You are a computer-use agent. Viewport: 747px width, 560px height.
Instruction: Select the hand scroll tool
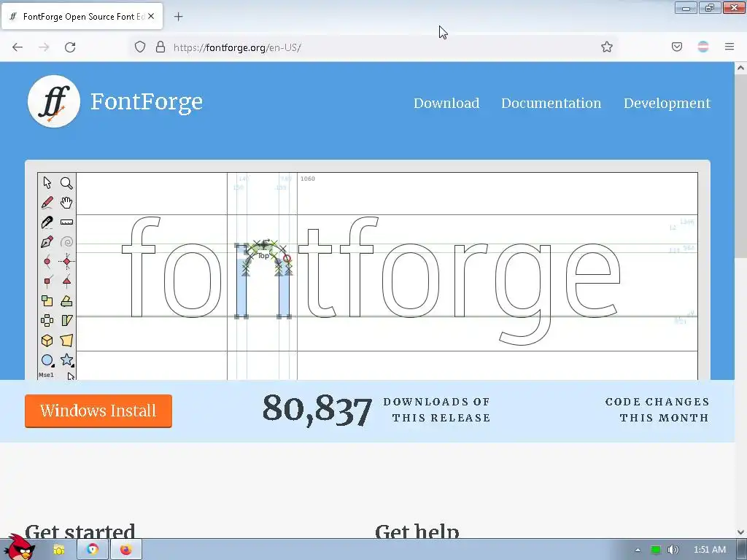(66, 203)
